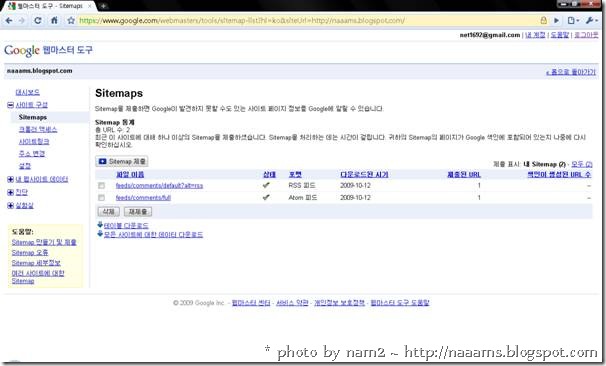Click 로그아웃 sign out link

[x=586, y=35]
